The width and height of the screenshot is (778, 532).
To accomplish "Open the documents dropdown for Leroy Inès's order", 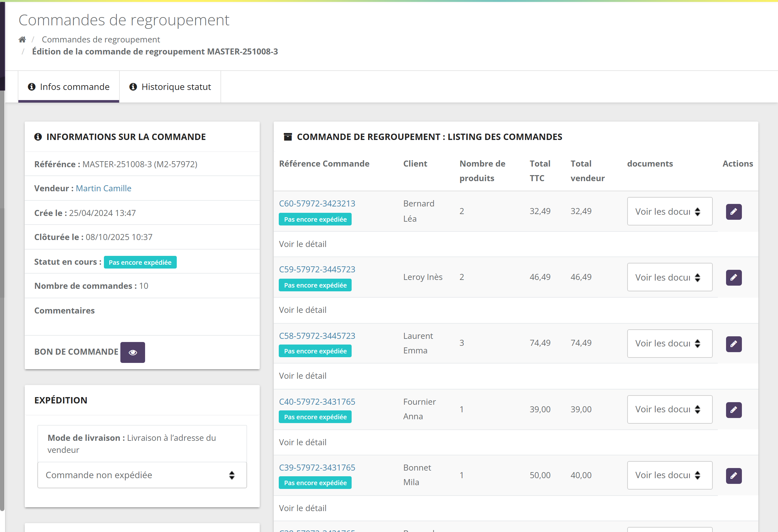I will (670, 277).
